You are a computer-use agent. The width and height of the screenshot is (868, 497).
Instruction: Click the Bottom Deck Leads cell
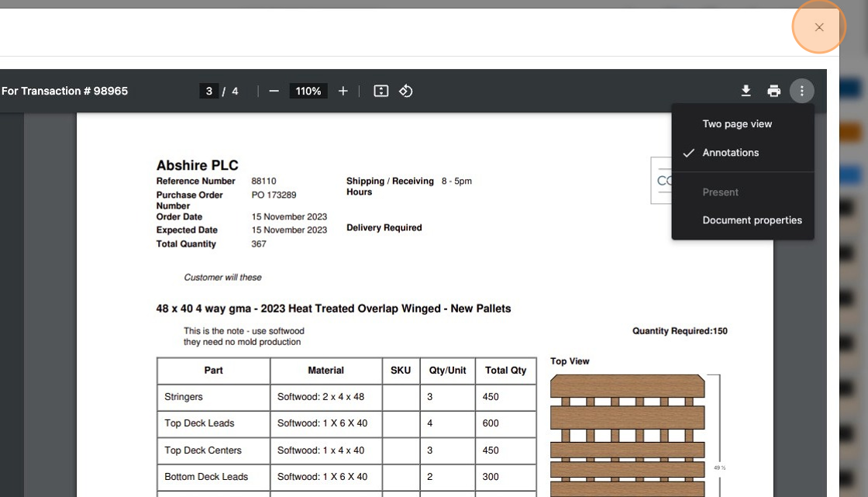tap(214, 477)
